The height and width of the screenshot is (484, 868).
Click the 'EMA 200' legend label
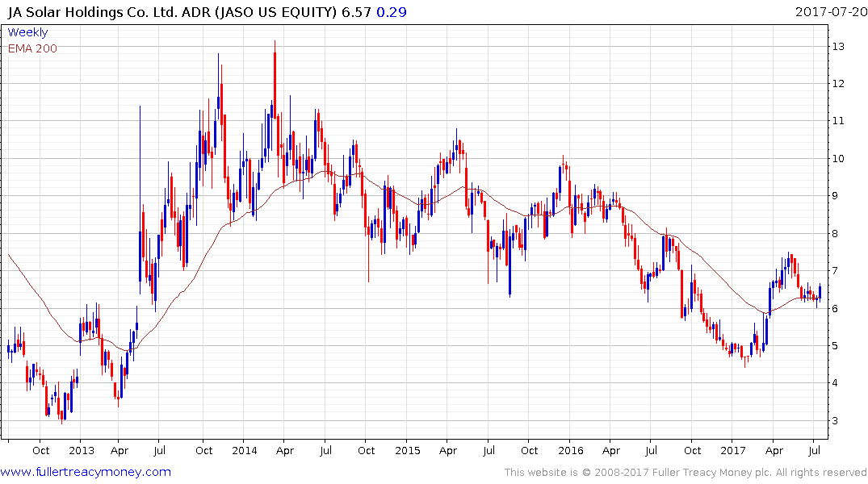[x=32, y=48]
